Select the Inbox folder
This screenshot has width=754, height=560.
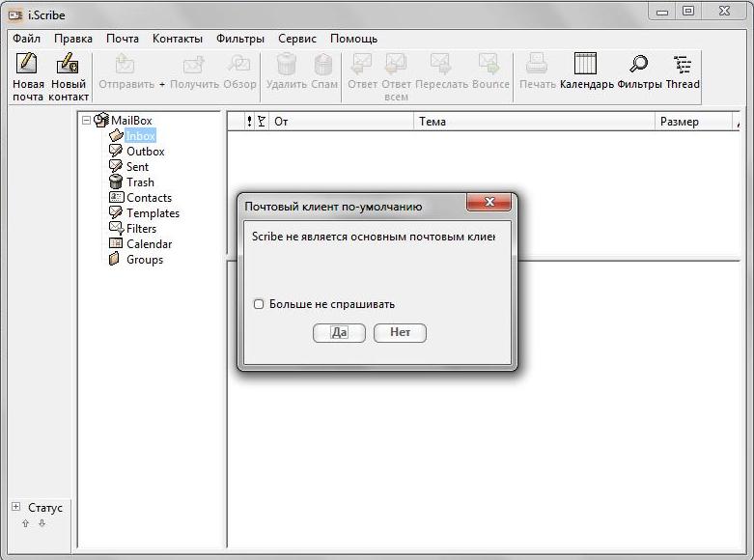pos(140,136)
